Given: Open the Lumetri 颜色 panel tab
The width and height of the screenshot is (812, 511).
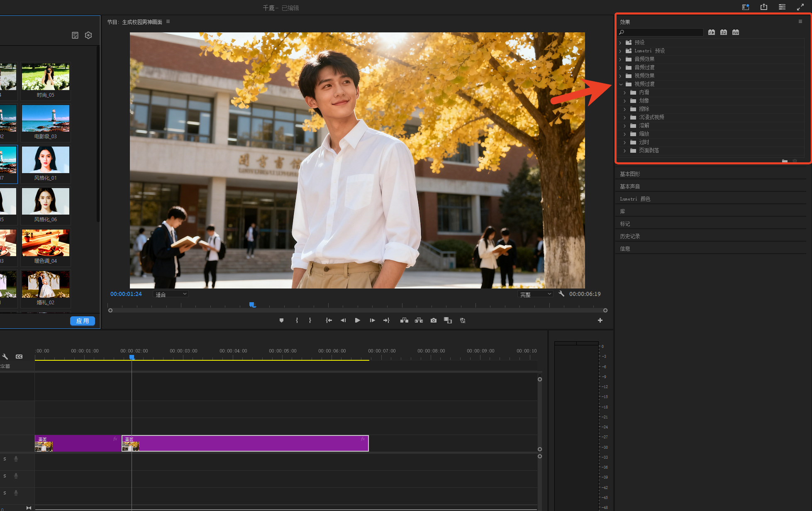Looking at the screenshot, I should click(x=635, y=199).
